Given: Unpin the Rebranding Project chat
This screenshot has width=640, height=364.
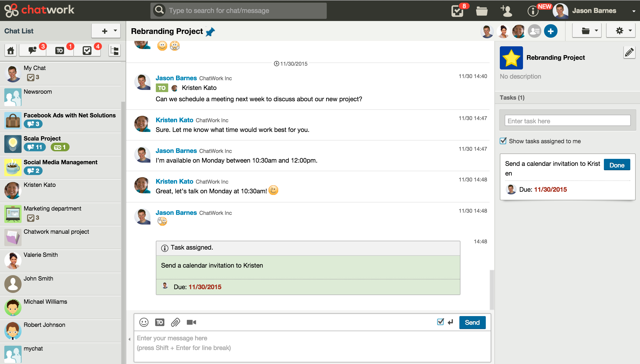Looking at the screenshot, I should tap(211, 31).
